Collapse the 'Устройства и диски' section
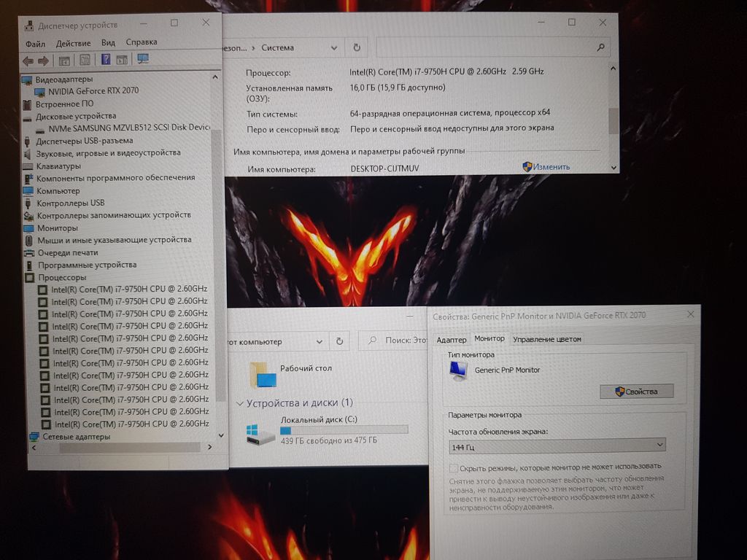Image resolution: width=747 pixels, height=560 pixels. pyautogui.click(x=239, y=403)
